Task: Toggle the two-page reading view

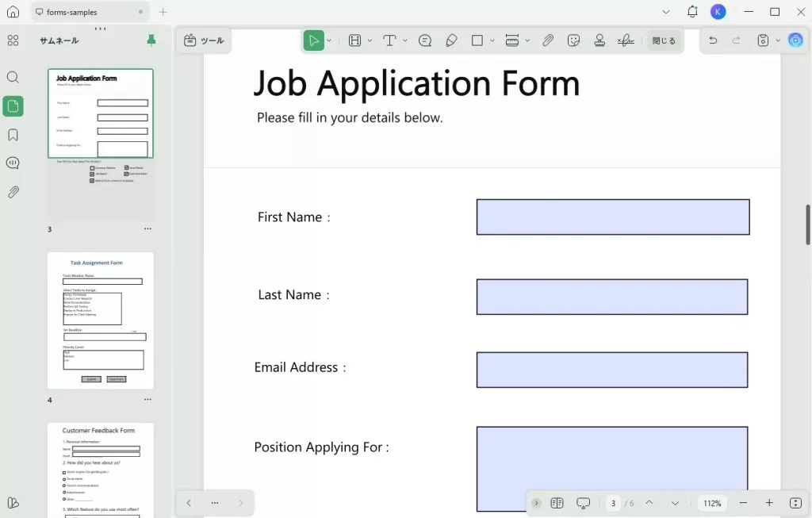Action: 557,503
